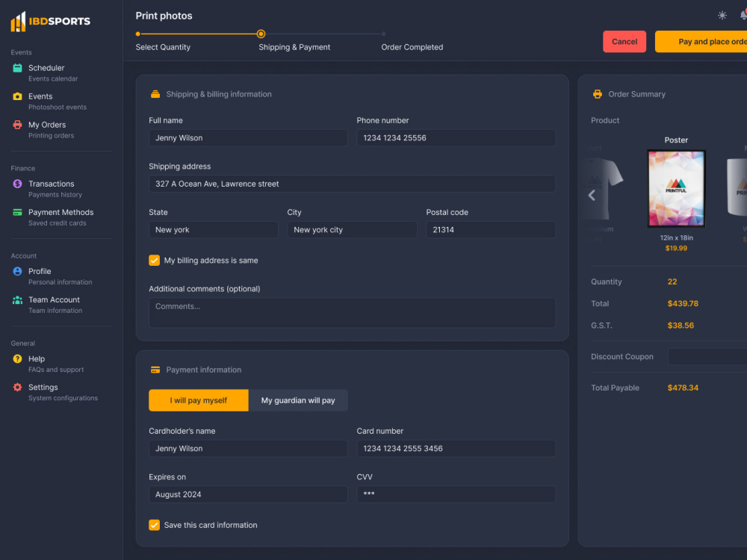Click the Settings gear icon
747x560 pixels.
[x=17, y=387]
